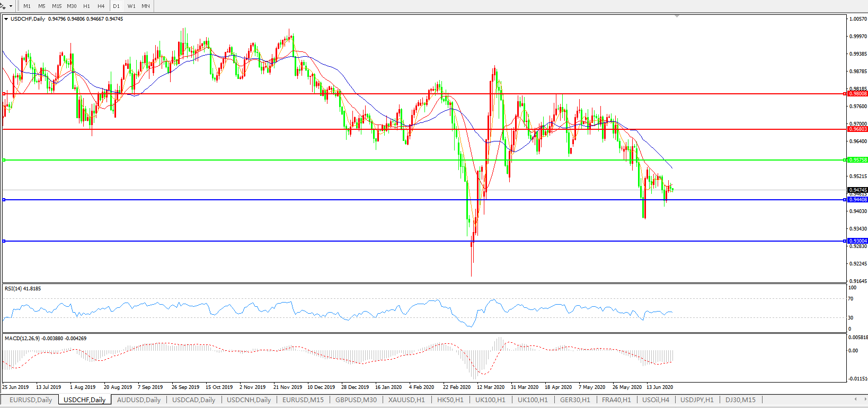Open the dropdown arrow beside the toolbar tool icon
Viewport: 868px width, 408px height.
click(x=11, y=6)
